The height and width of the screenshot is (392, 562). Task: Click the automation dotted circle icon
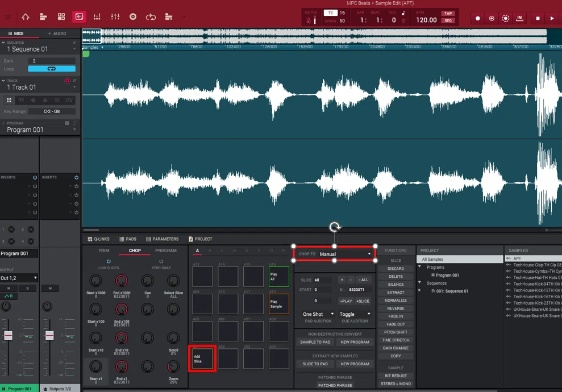pos(505,18)
